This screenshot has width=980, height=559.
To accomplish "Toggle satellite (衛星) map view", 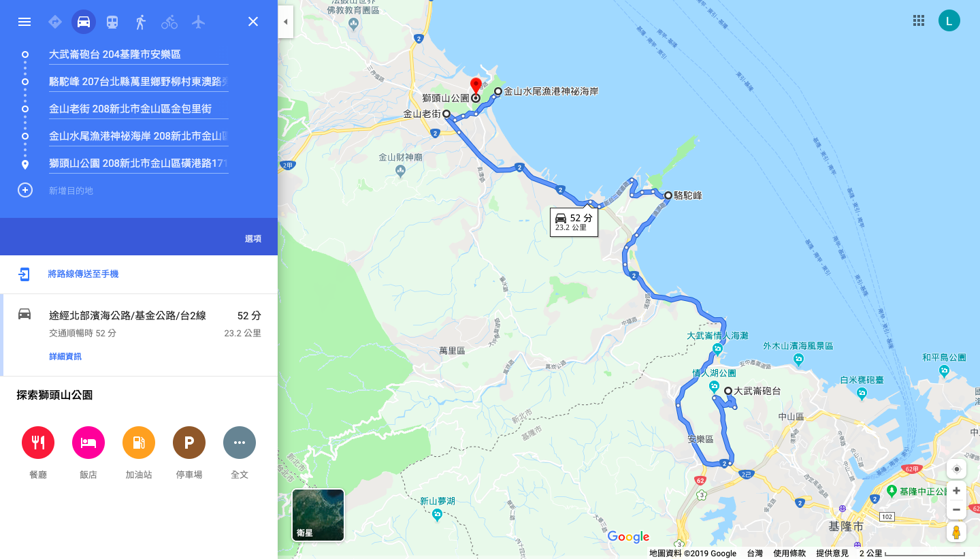I will (x=318, y=515).
